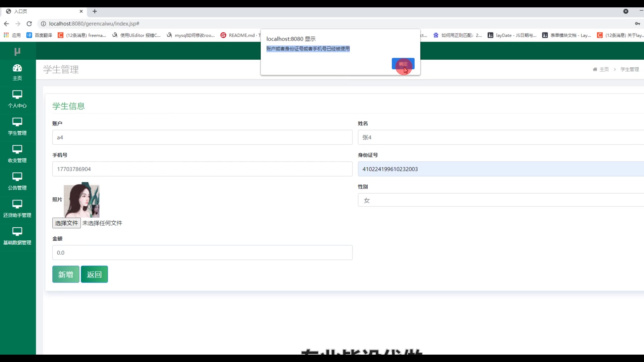644x362 pixels.
Task: Click the 手机号 input field
Action: [202, 169]
